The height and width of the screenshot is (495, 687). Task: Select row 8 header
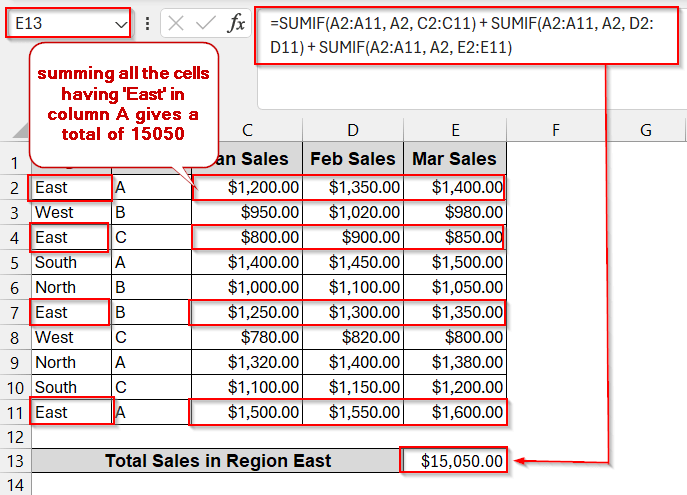point(15,338)
